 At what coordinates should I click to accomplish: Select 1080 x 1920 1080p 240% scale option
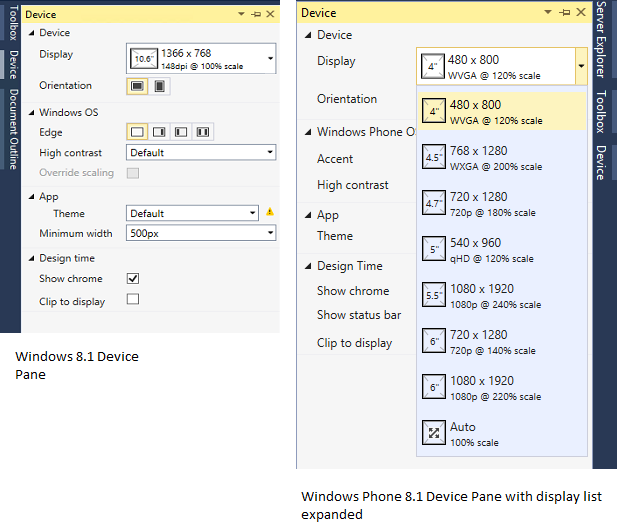click(501, 295)
